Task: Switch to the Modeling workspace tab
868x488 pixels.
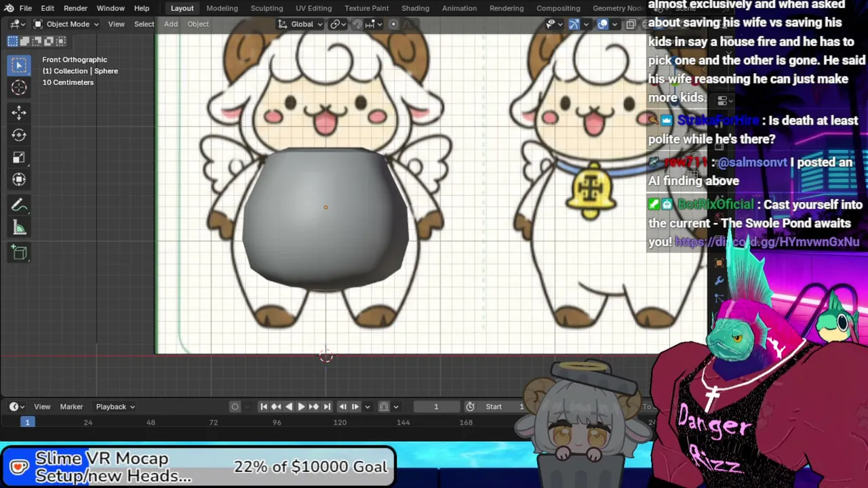Action: click(222, 8)
